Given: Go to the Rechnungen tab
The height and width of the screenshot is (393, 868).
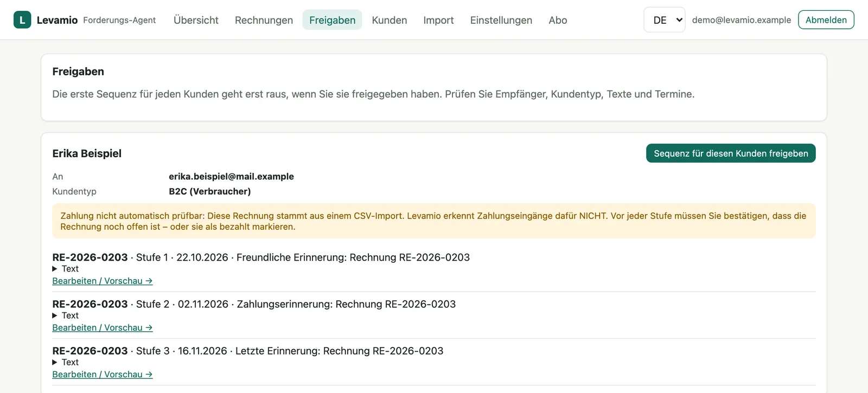Looking at the screenshot, I should (x=264, y=20).
